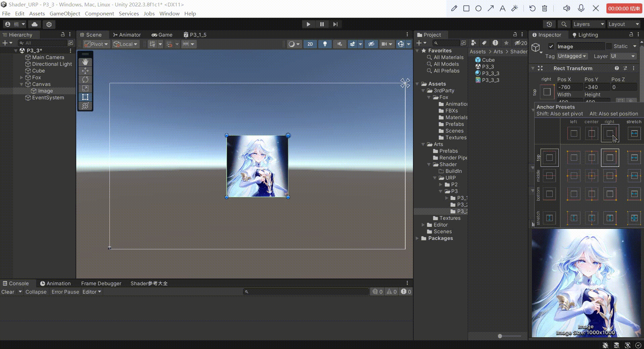Select the Move tool
Image resolution: width=644 pixels, height=349 pixels.
(x=85, y=71)
